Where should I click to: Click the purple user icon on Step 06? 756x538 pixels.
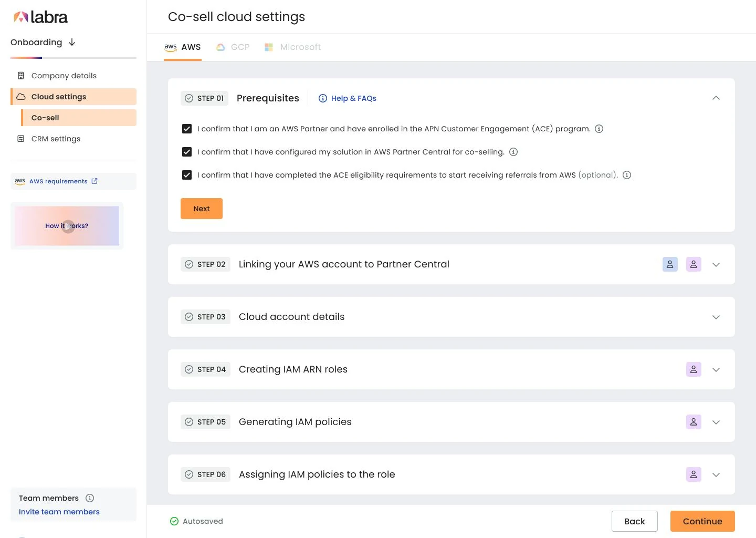click(x=694, y=474)
